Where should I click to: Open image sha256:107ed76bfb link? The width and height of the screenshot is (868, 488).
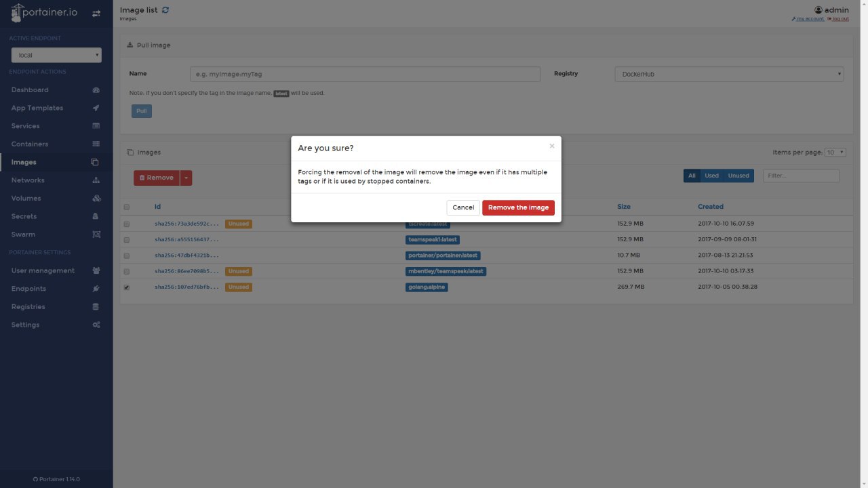[x=187, y=287]
